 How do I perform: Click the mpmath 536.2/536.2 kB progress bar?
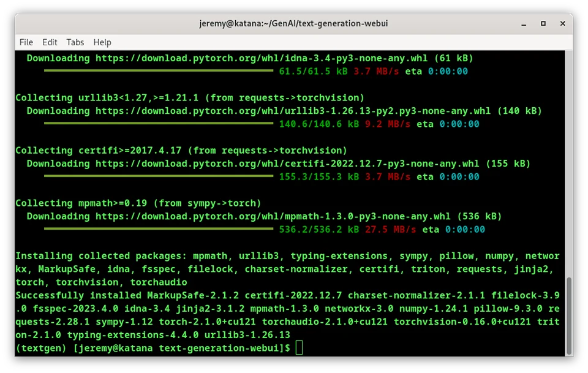click(x=159, y=228)
